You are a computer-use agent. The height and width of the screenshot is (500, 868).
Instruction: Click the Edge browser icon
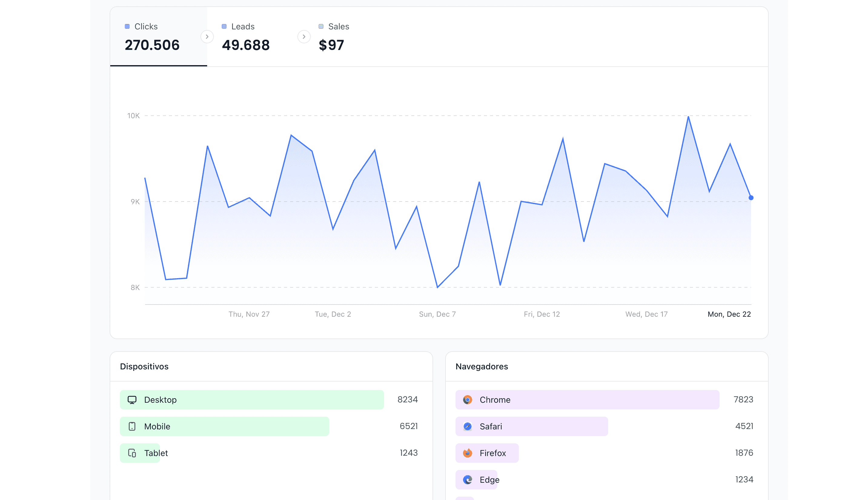pyautogui.click(x=467, y=480)
